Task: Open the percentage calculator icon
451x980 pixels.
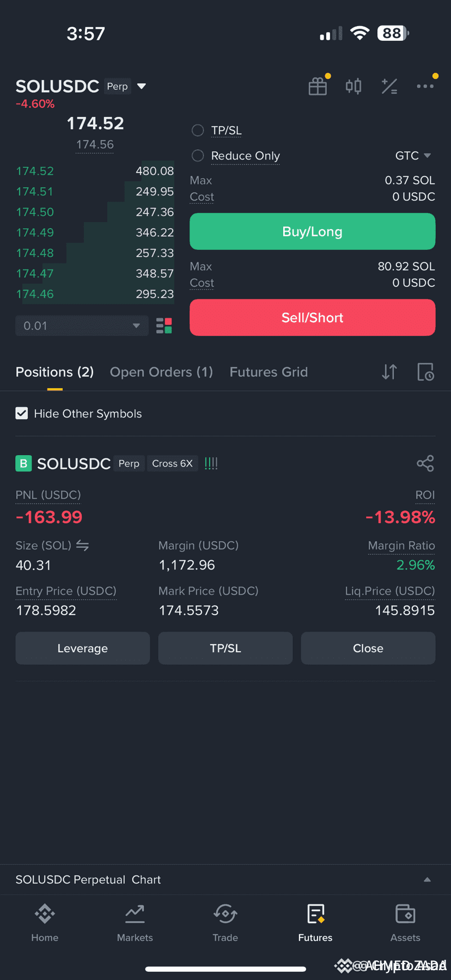Action: click(x=389, y=86)
